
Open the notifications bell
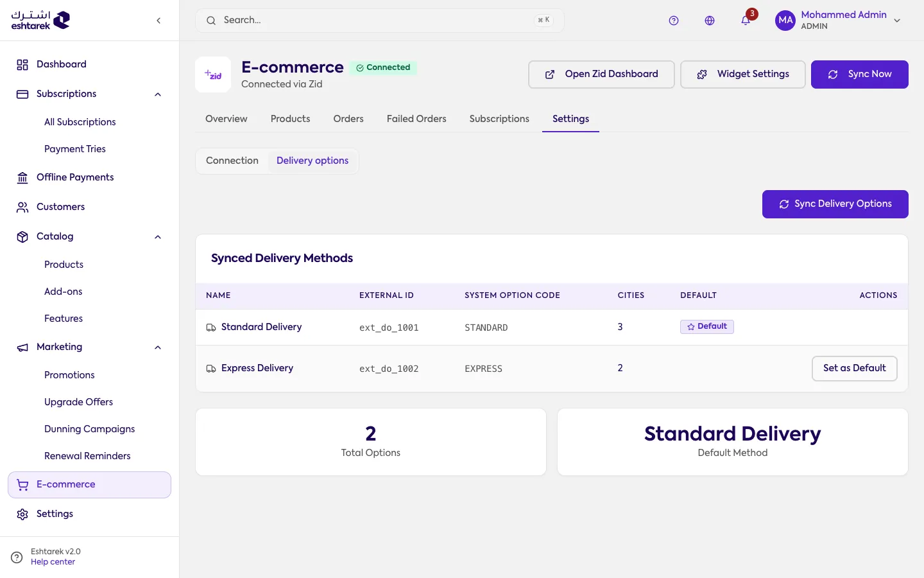click(746, 21)
